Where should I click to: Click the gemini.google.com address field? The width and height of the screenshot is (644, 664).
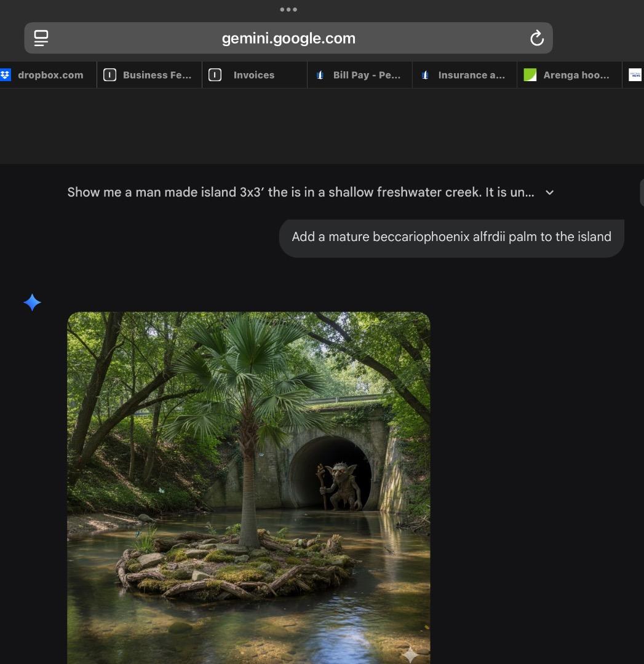288,38
